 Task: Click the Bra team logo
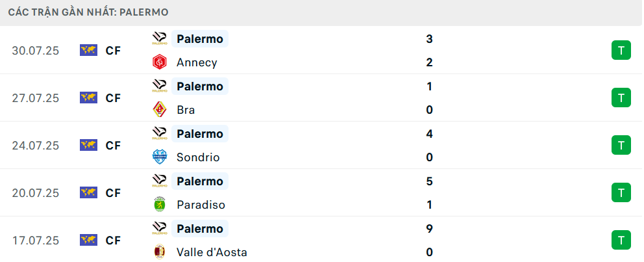[159, 110]
